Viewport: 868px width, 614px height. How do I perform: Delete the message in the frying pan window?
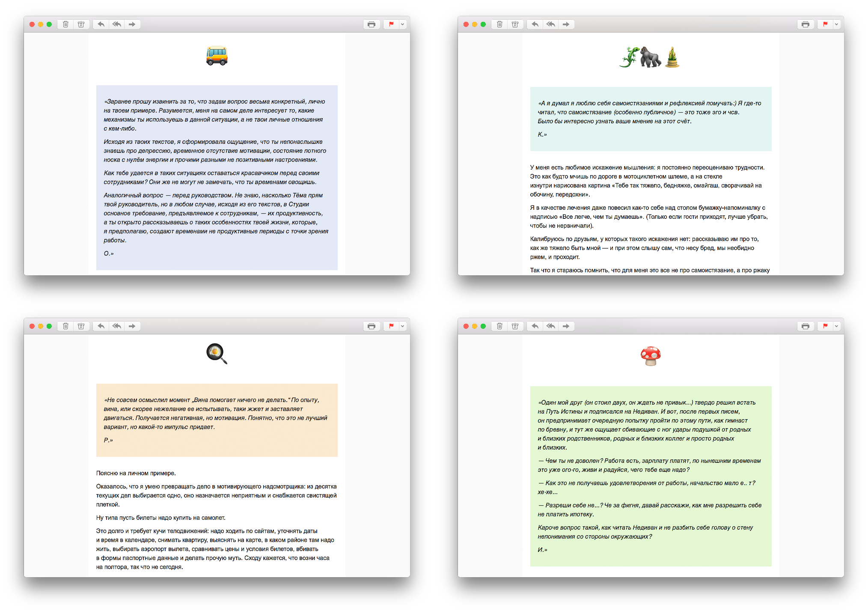65,326
